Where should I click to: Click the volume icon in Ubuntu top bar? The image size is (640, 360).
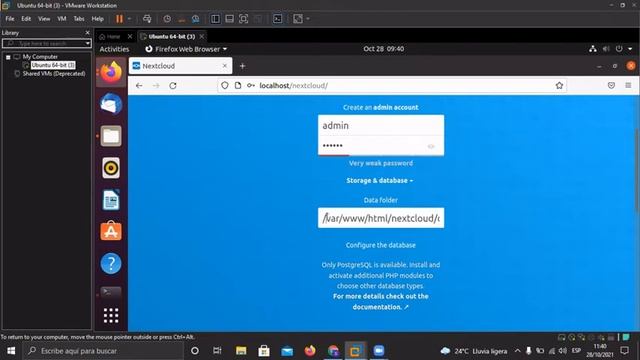tap(606, 49)
